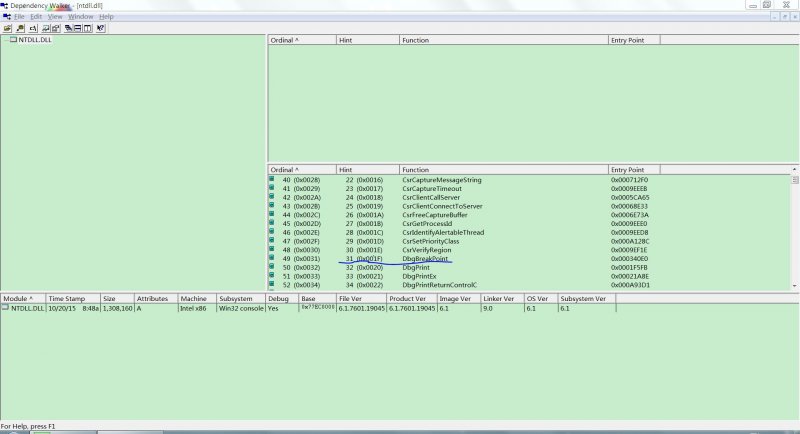Sort the upper imports pane by Entry Point

(x=634, y=40)
